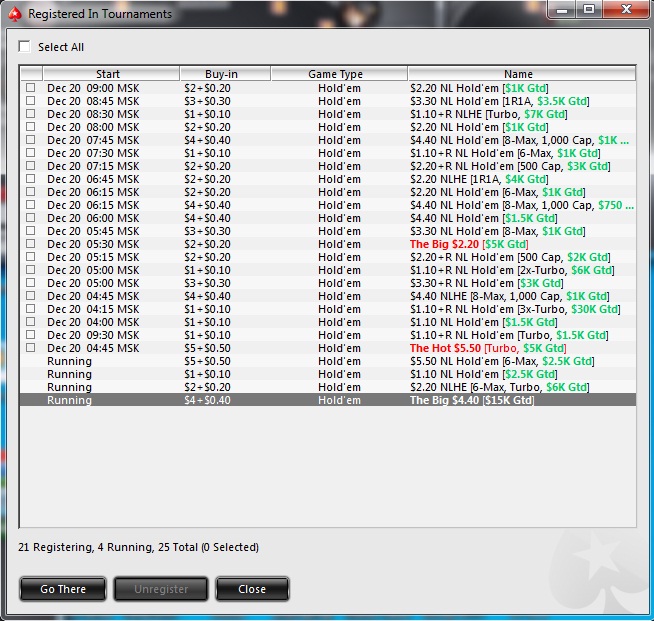Sort by the Buy-in column header
Image resolution: width=654 pixels, height=621 pixels.
coord(225,74)
